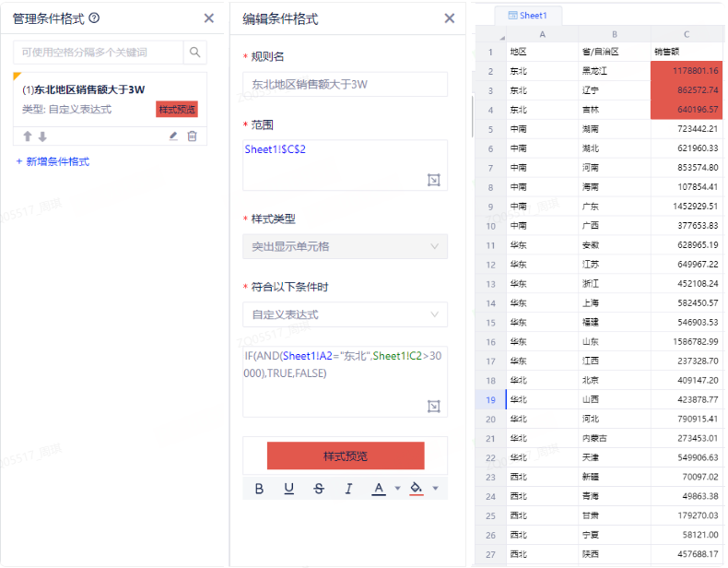
Task: Click range selector icon in formula box
Action: coord(434,406)
